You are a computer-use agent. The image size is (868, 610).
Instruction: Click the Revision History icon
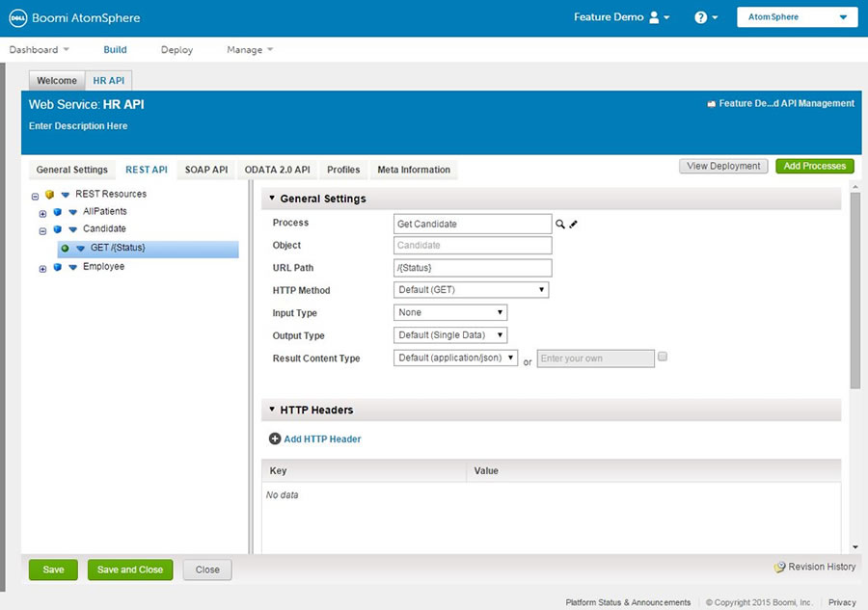click(779, 567)
